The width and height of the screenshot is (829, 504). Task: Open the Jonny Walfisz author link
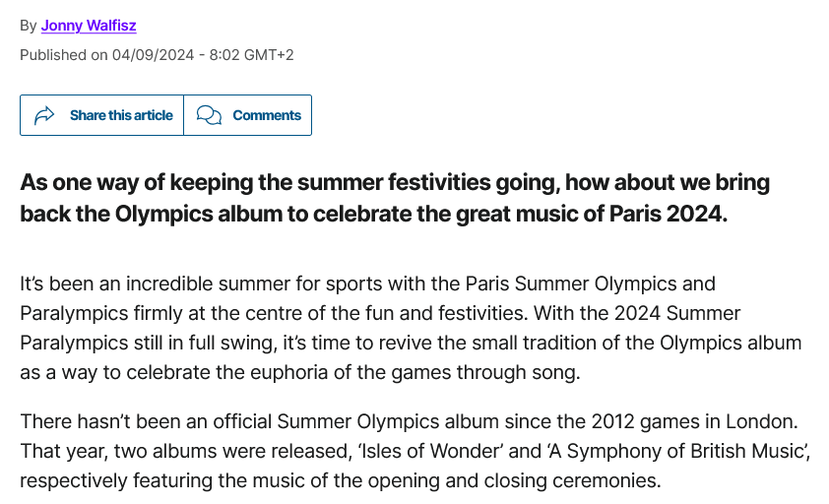[89, 26]
